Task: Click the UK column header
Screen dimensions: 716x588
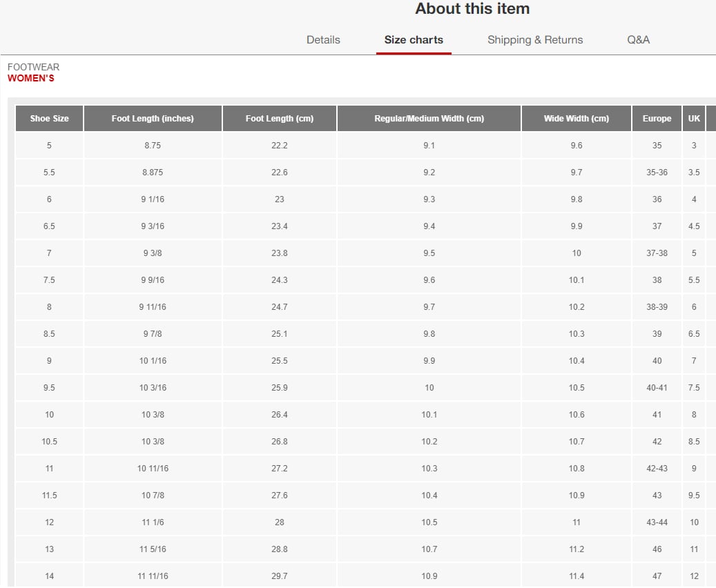Action: pyautogui.click(x=694, y=118)
